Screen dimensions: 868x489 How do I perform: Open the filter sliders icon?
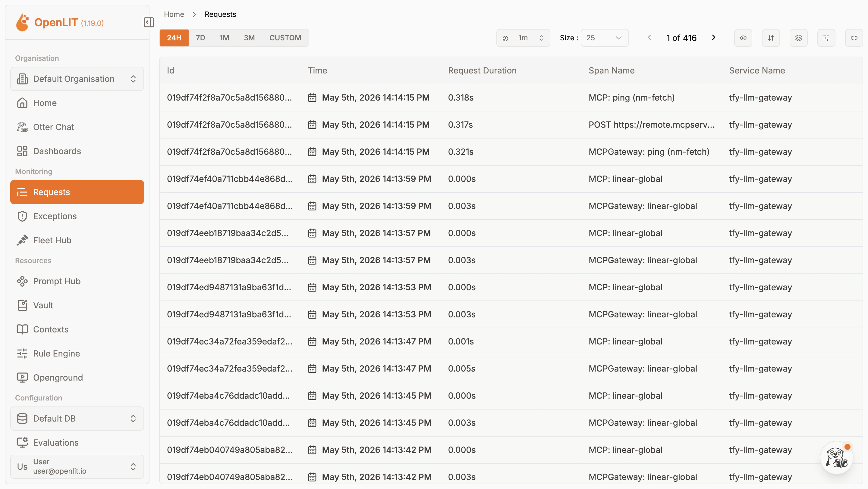click(826, 38)
